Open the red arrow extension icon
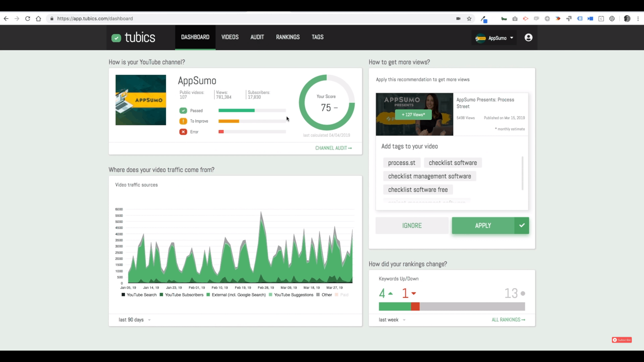The width and height of the screenshot is (644, 362). [526, 19]
